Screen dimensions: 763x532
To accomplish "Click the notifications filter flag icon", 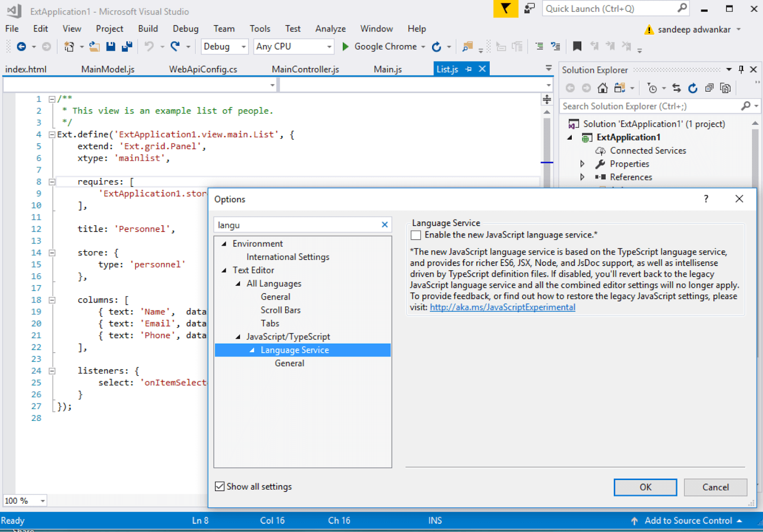I will pyautogui.click(x=505, y=9).
